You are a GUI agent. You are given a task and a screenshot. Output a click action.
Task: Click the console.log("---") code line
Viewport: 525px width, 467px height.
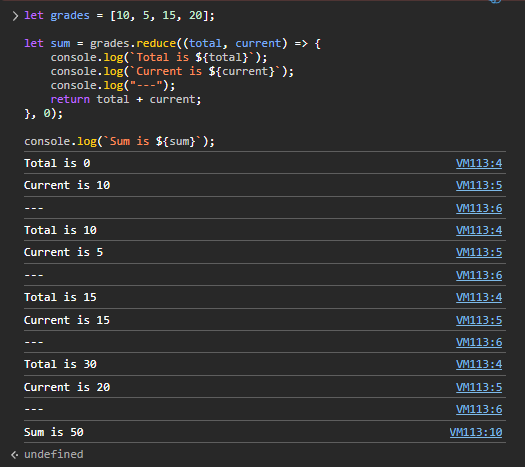pyautogui.click(x=113, y=86)
